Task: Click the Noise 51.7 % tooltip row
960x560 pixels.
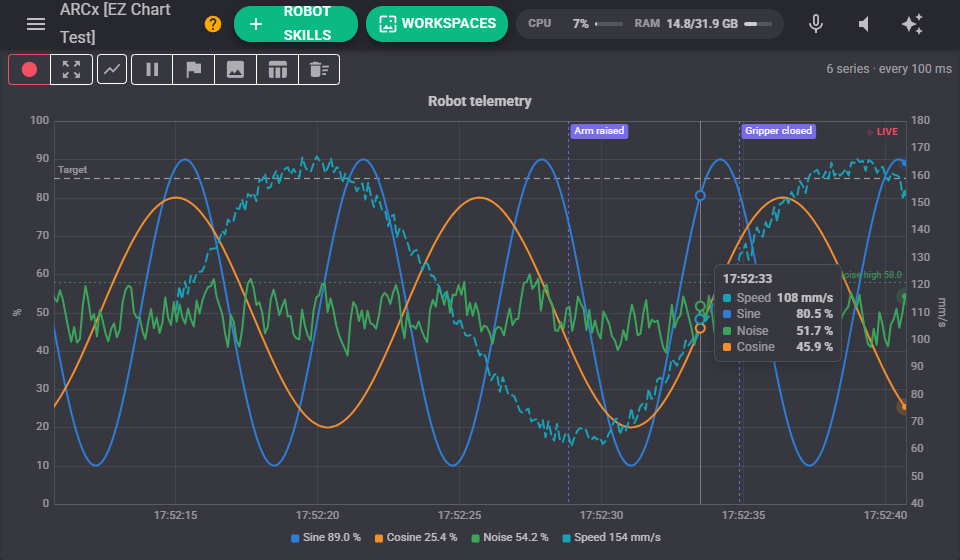Action: [778, 330]
